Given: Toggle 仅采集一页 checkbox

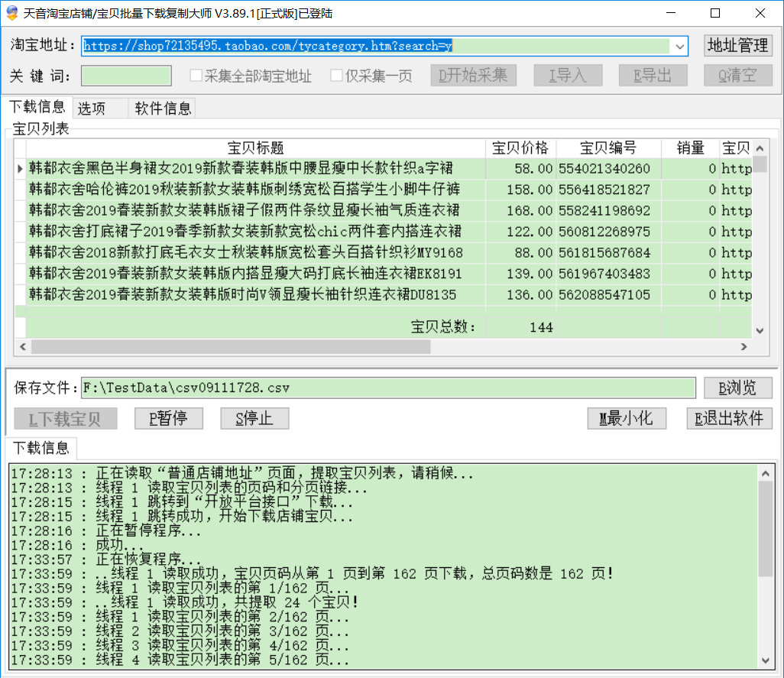Looking at the screenshot, I should (337, 76).
